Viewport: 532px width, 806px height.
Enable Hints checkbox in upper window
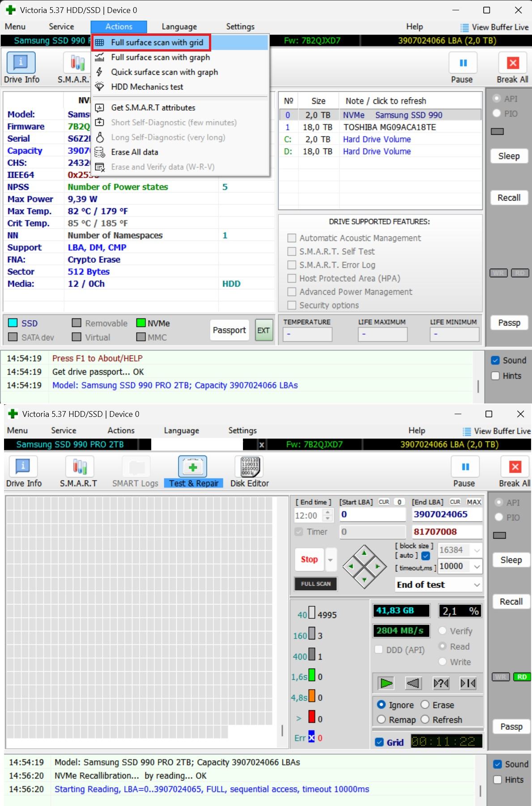[495, 376]
